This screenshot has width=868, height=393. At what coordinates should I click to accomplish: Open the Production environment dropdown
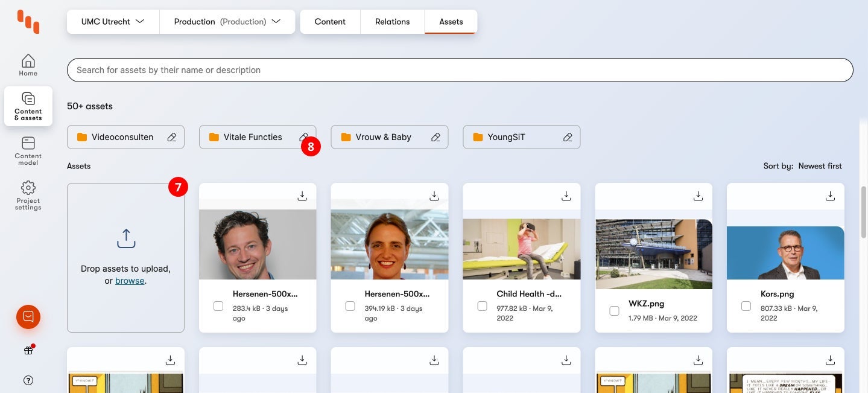click(x=227, y=22)
